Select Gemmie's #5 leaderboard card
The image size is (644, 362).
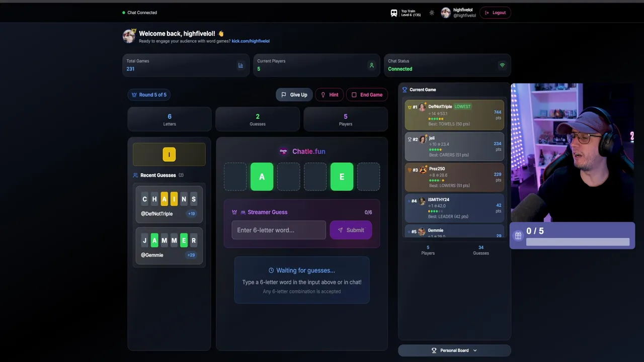[x=454, y=231]
